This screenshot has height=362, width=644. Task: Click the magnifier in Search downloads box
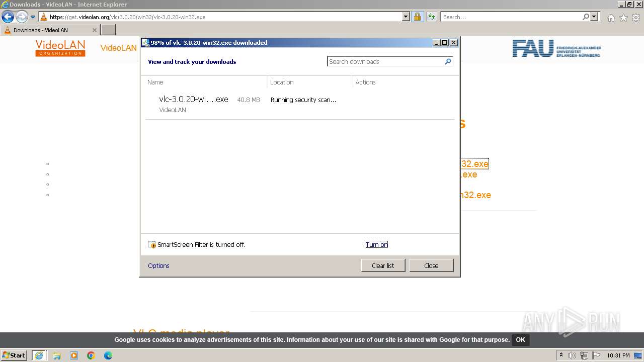point(448,61)
